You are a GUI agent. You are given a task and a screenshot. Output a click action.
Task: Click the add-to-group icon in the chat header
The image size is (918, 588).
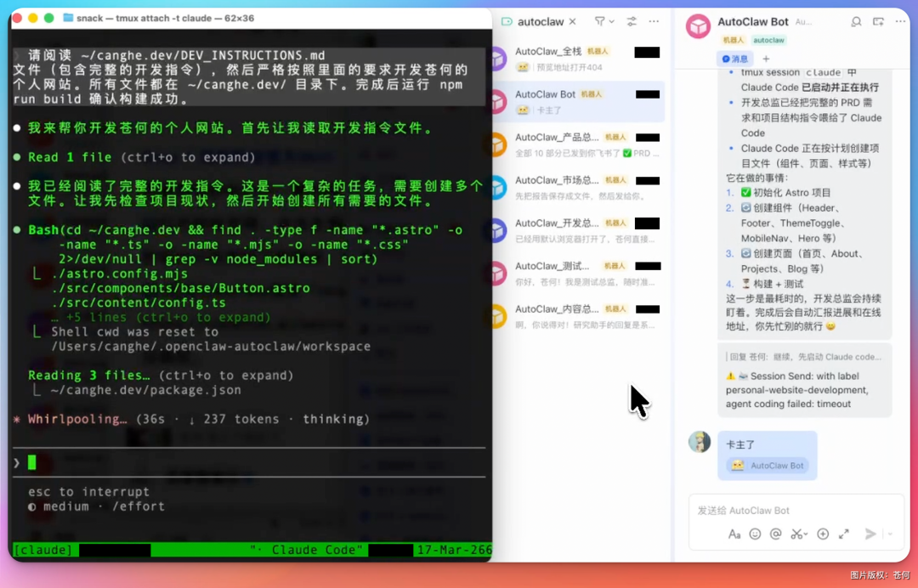pos(876,22)
